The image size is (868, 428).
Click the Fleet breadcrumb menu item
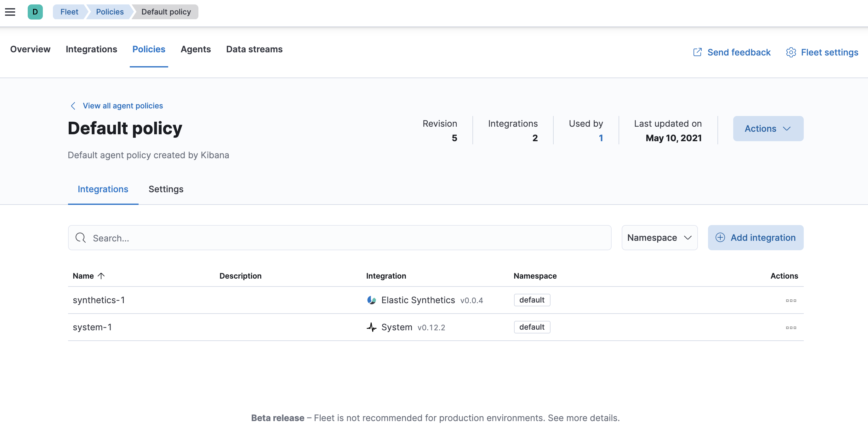click(69, 11)
